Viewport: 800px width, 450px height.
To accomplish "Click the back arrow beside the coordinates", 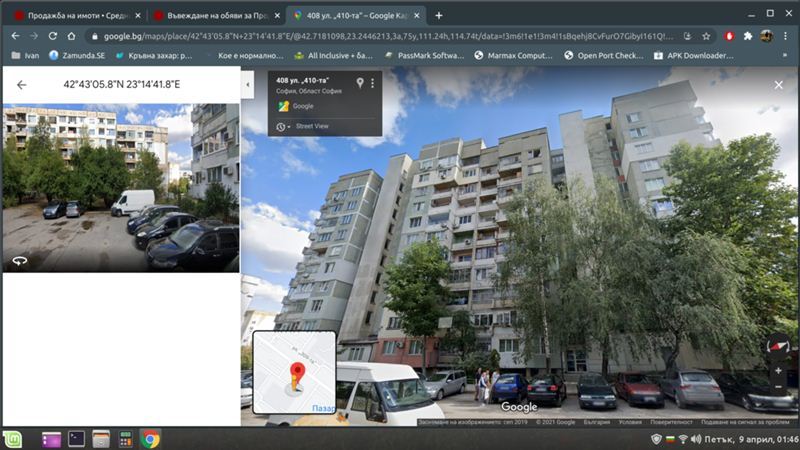I will pyautogui.click(x=21, y=85).
